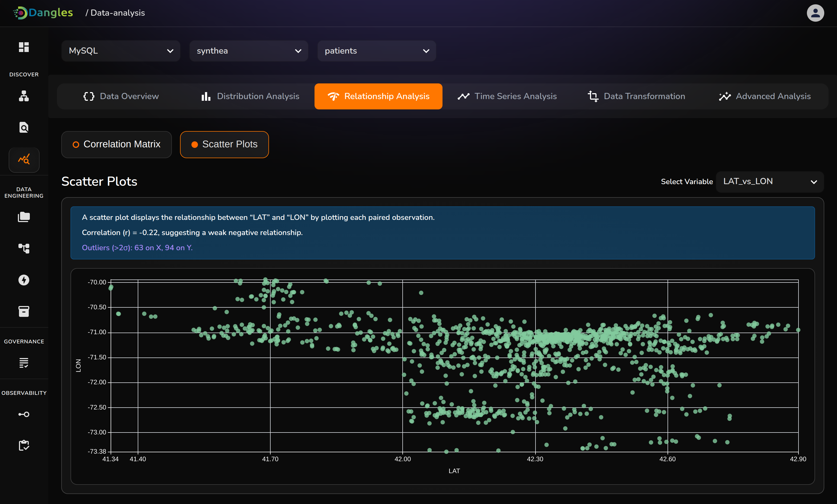
Task: Open the document search icon in the sidebar
Action: point(24,127)
